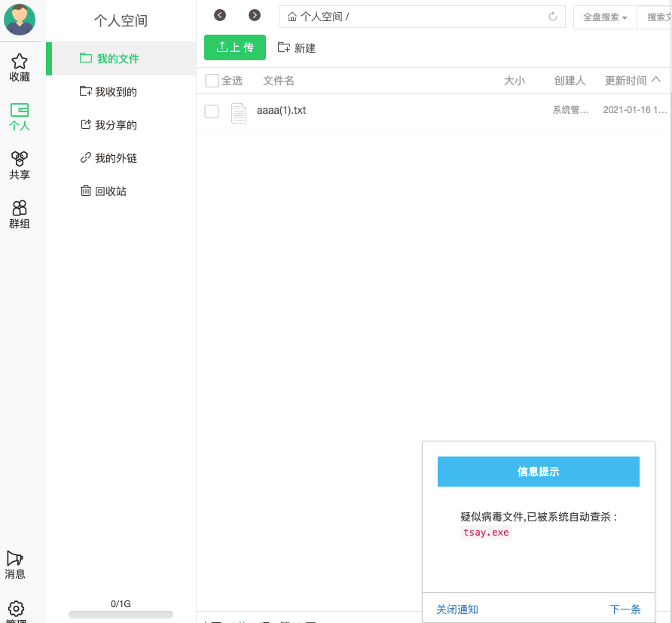The width and height of the screenshot is (672, 623).
Task: Open the 全盘搜索 dropdown
Action: coord(605,17)
